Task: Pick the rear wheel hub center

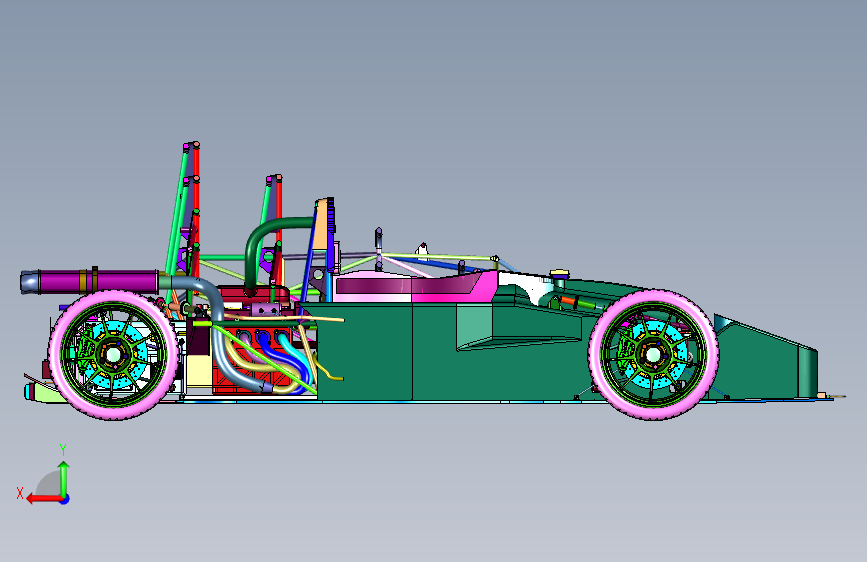Action: pyautogui.click(x=113, y=355)
